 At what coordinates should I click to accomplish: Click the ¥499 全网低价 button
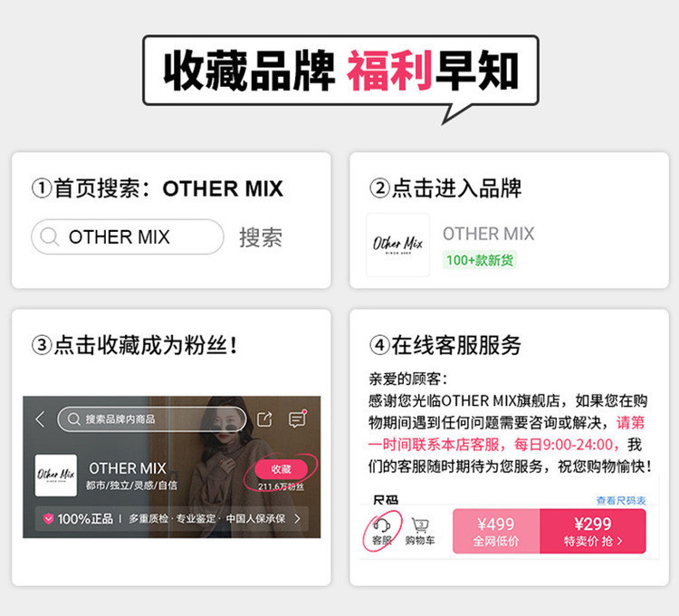(x=496, y=531)
